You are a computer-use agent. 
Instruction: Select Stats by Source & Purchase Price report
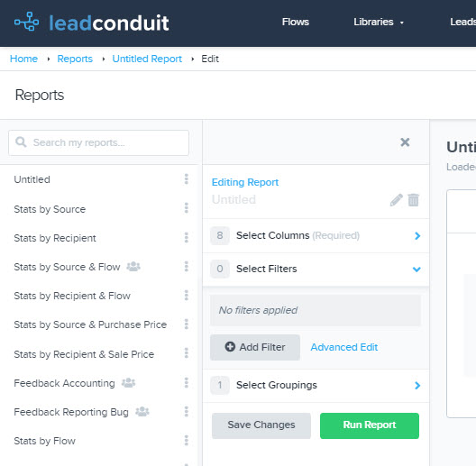(x=90, y=324)
